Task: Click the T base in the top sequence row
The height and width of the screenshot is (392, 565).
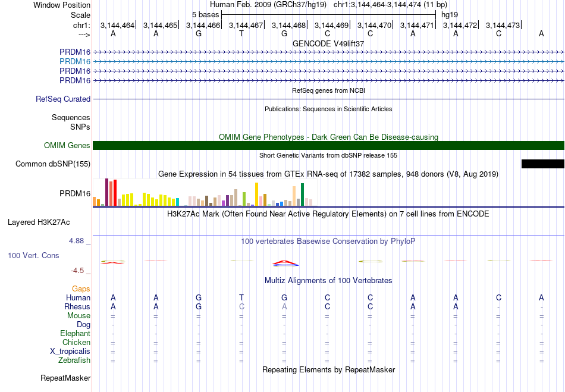Action: [241, 34]
